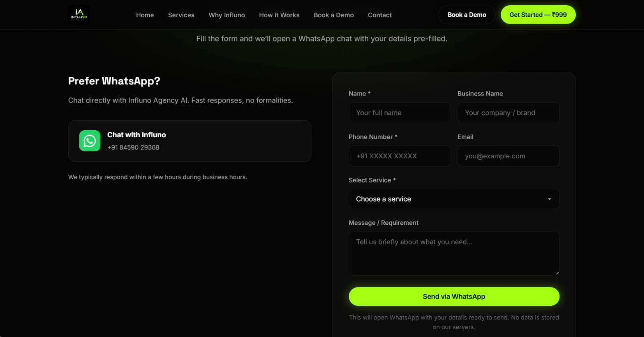Viewport: 644px width, 337px height.
Task: Focus the Your full name field
Action: [x=400, y=113]
